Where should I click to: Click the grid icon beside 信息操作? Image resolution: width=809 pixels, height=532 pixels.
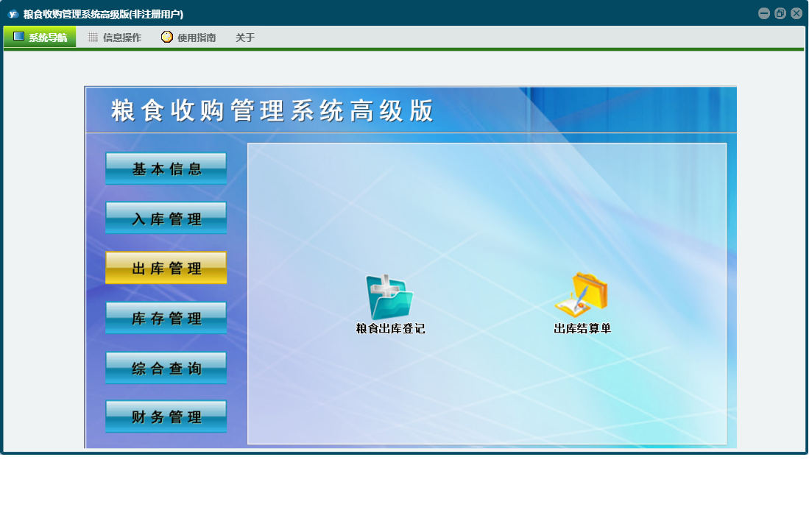[93, 38]
